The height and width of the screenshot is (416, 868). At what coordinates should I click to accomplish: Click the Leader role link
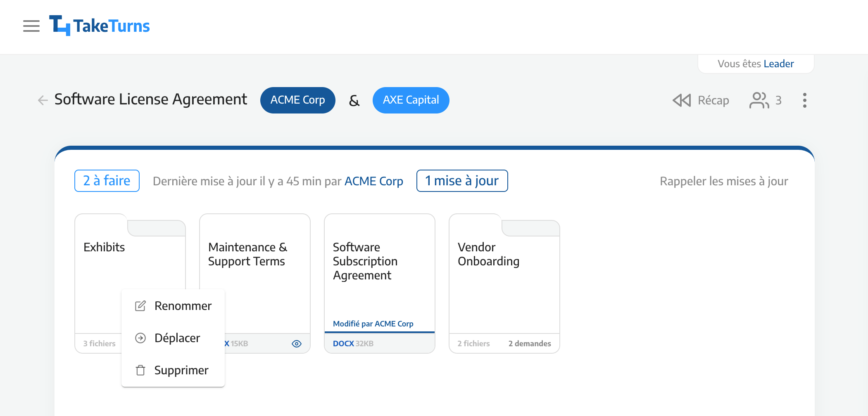[x=778, y=64]
